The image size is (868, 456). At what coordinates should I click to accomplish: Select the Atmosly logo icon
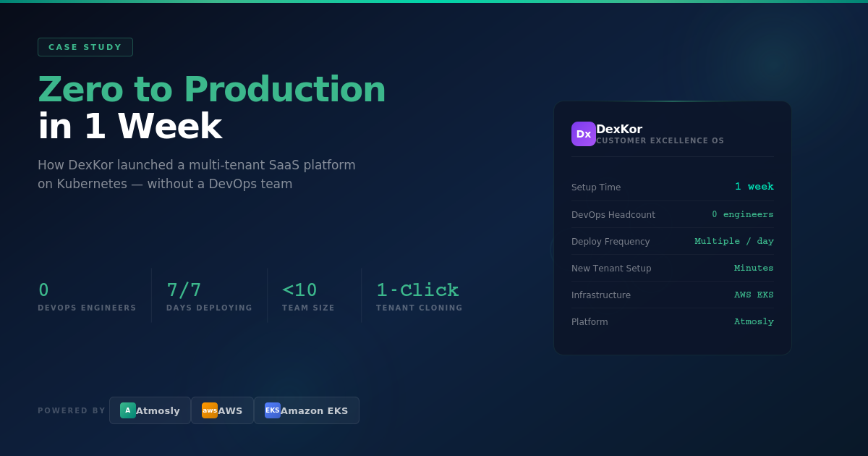click(x=127, y=410)
